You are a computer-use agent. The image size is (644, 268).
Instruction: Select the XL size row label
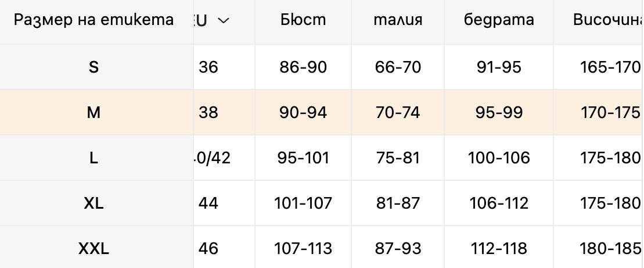pos(93,203)
